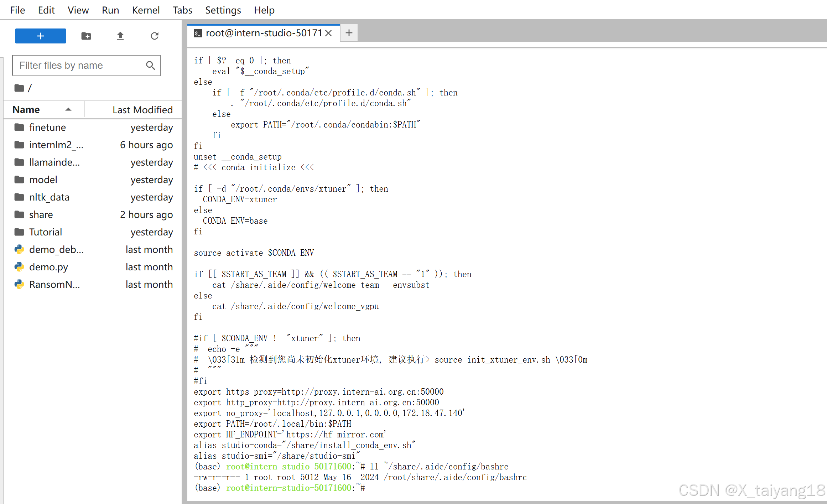Open the Kernel menu

click(145, 10)
